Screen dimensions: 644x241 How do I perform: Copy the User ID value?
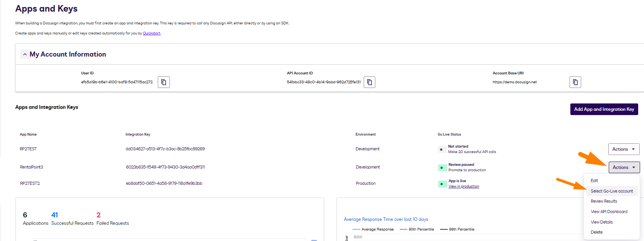click(164, 82)
